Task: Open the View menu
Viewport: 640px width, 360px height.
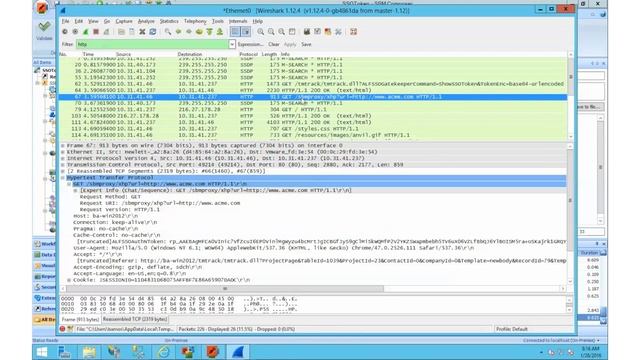Action: pyautogui.click(x=93, y=21)
